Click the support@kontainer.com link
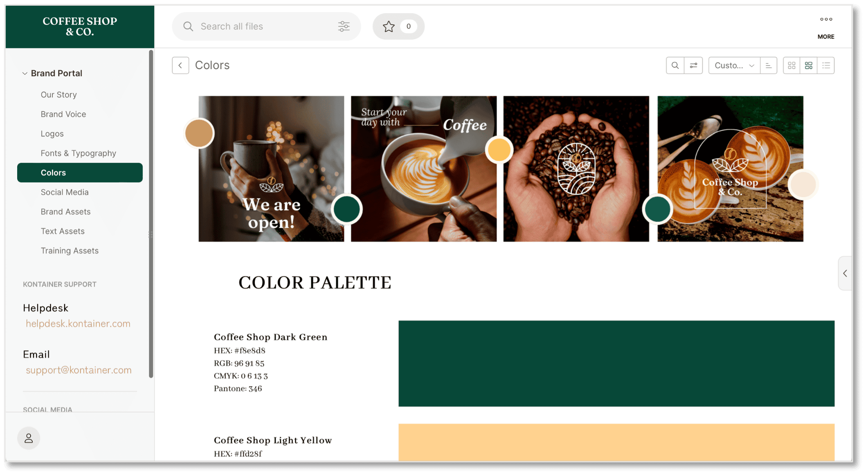This screenshot has height=476, width=868. click(x=79, y=369)
